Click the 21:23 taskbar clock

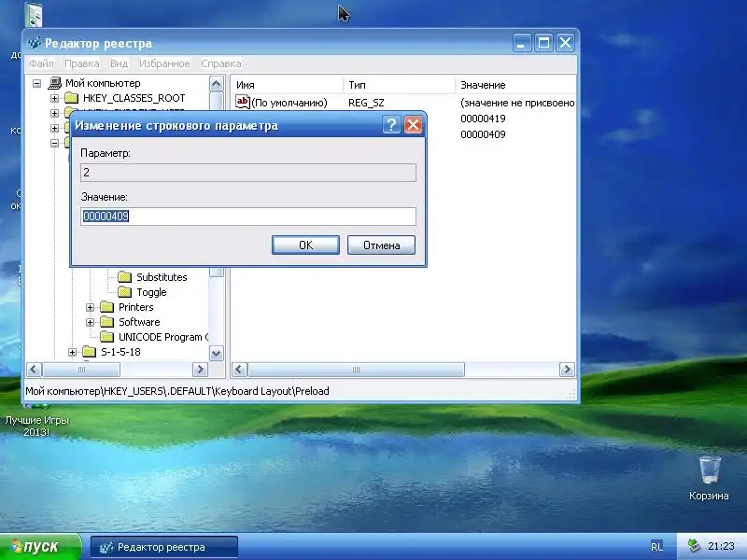(721, 546)
